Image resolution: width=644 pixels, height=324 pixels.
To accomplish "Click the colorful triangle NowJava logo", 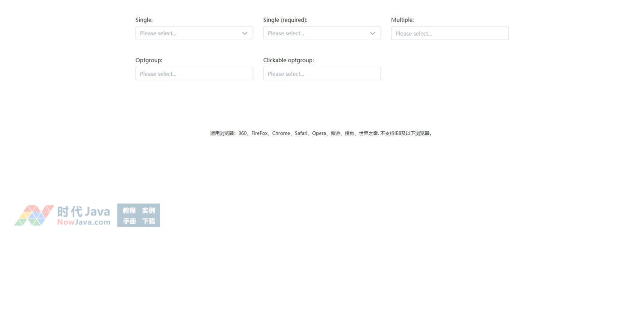I will 34,215.
